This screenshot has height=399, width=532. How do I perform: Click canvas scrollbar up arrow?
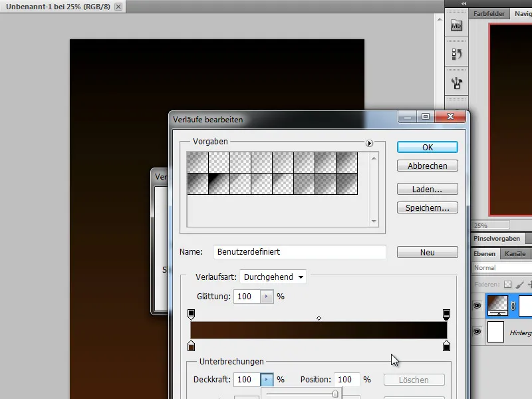(440, 19)
